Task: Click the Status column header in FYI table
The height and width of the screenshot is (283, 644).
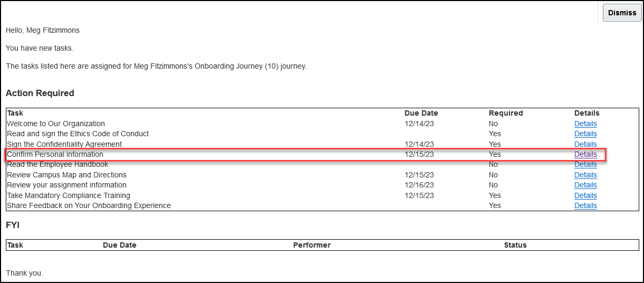Action: click(x=515, y=245)
